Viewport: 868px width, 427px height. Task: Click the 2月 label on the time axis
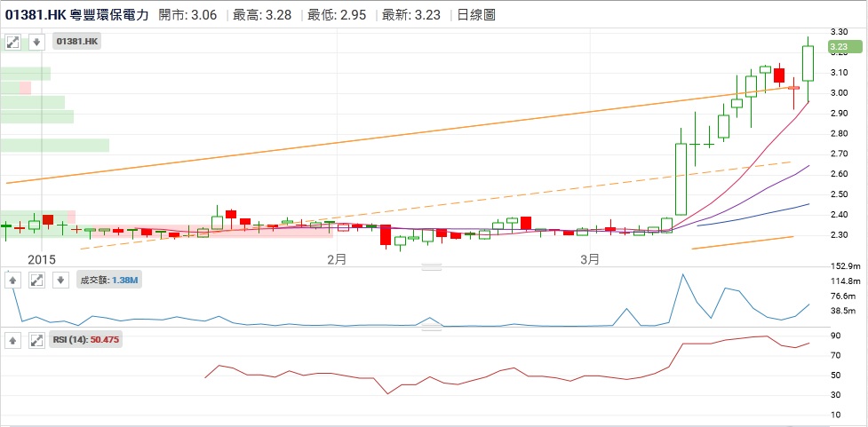(336, 259)
